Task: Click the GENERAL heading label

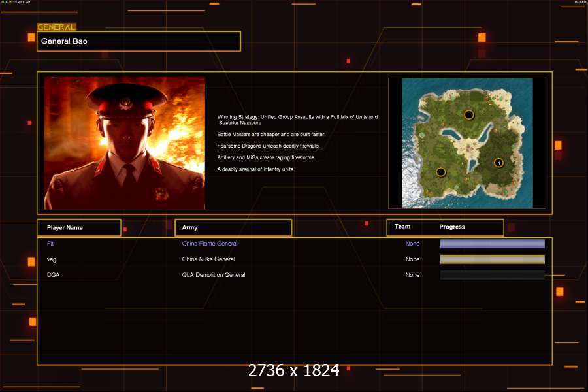Action: tap(56, 27)
